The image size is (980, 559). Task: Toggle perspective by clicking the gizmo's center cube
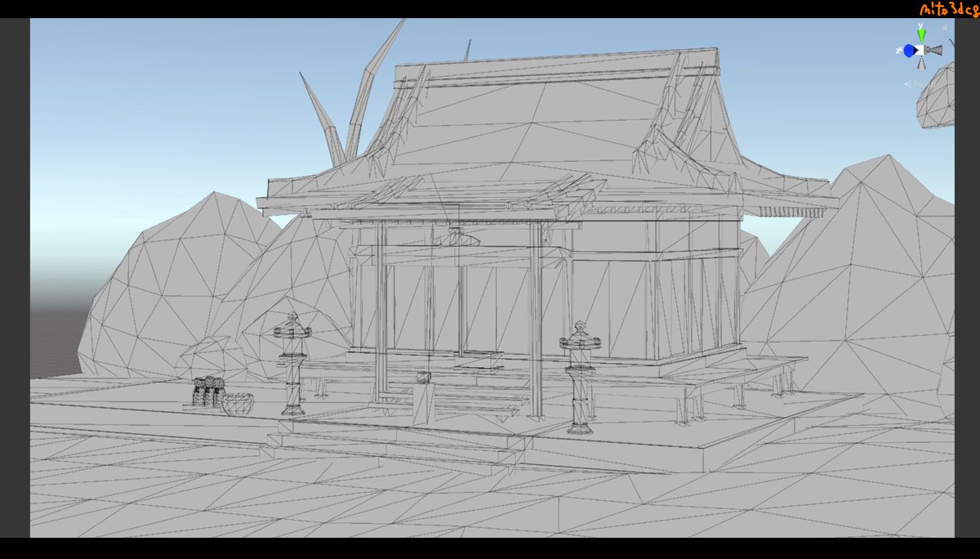coord(920,50)
